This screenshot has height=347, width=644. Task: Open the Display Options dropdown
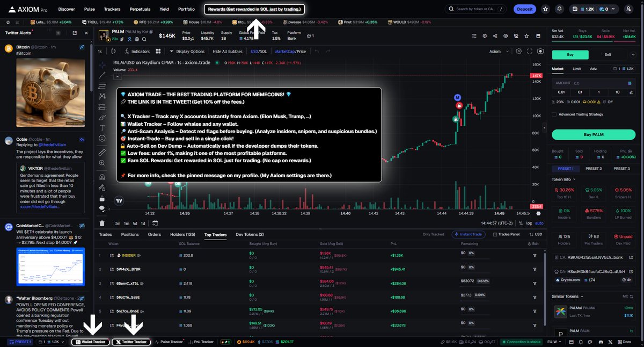pos(187,52)
